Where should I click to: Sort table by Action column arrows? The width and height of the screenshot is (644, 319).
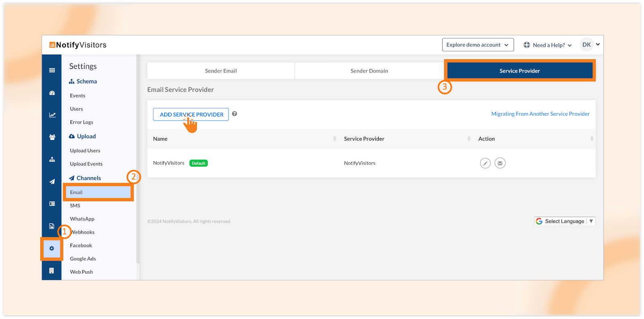coord(592,139)
